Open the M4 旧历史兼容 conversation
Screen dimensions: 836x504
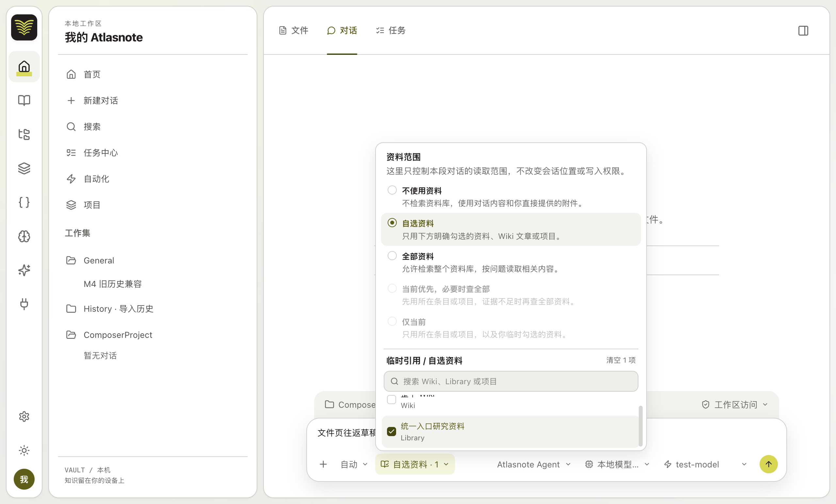pyautogui.click(x=113, y=284)
